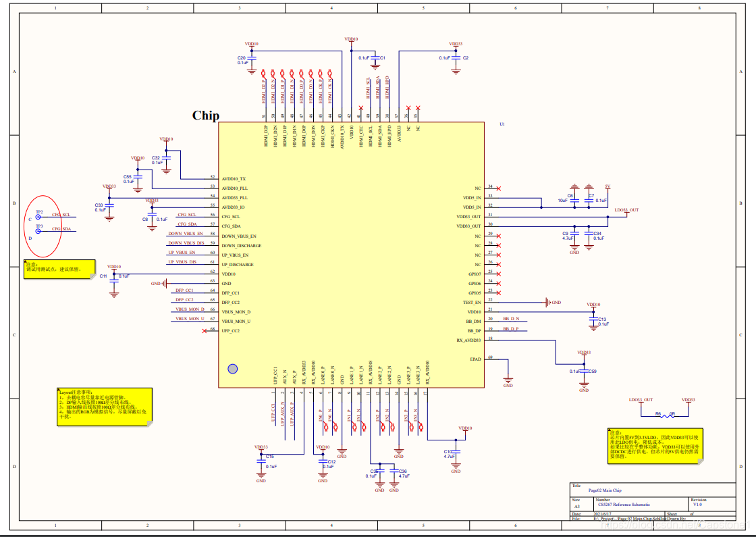The width and height of the screenshot is (756, 537).
Task: Select capacitor C8 symbol
Action: click(x=152, y=215)
